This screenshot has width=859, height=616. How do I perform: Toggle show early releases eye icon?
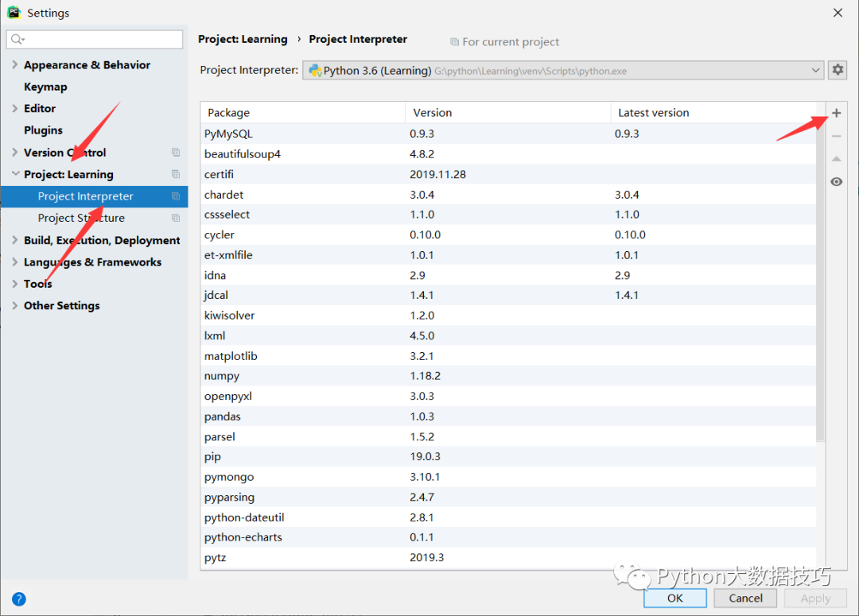(x=836, y=182)
